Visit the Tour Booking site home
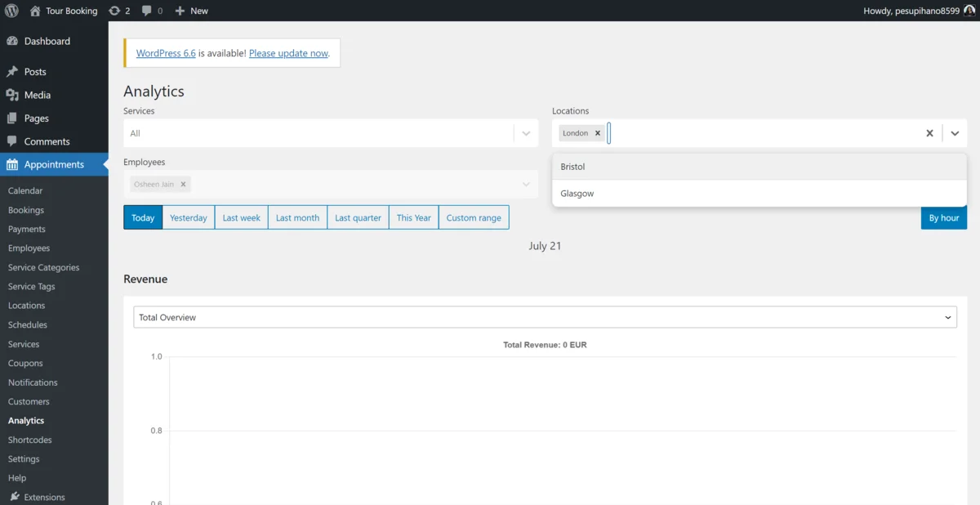The width and height of the screenshot is (980, 505). coord(64,11)
